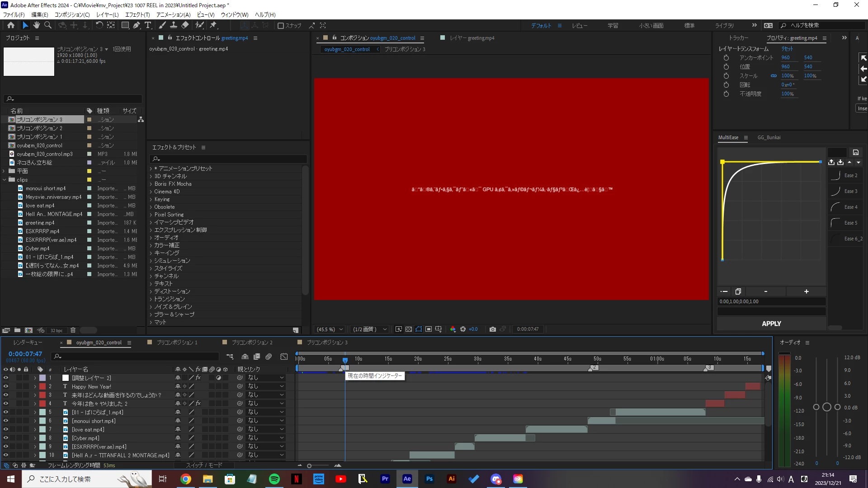Open the preview resolution dropdown (1/2画質)
The image size is (868, 488).
[369, 329]
